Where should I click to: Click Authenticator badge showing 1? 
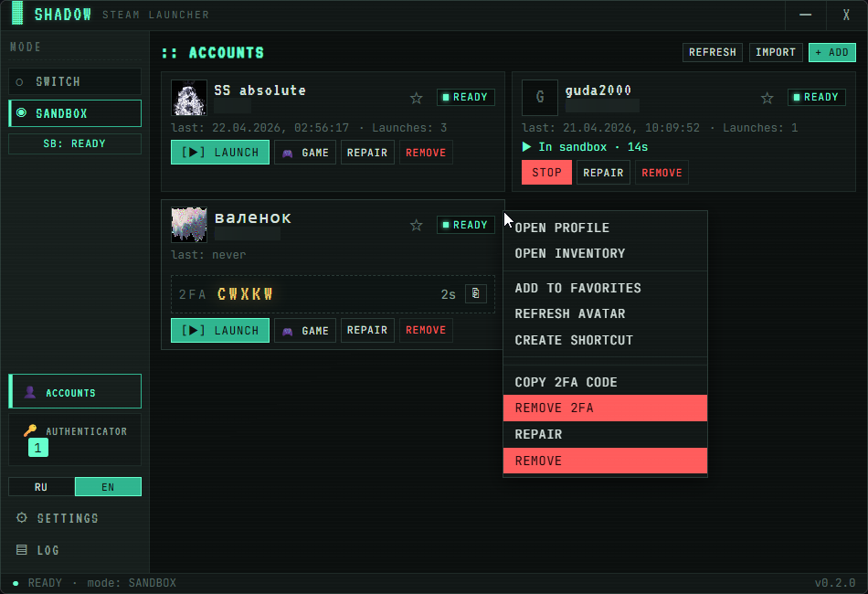pyautogui.click(x=38, y=447)
